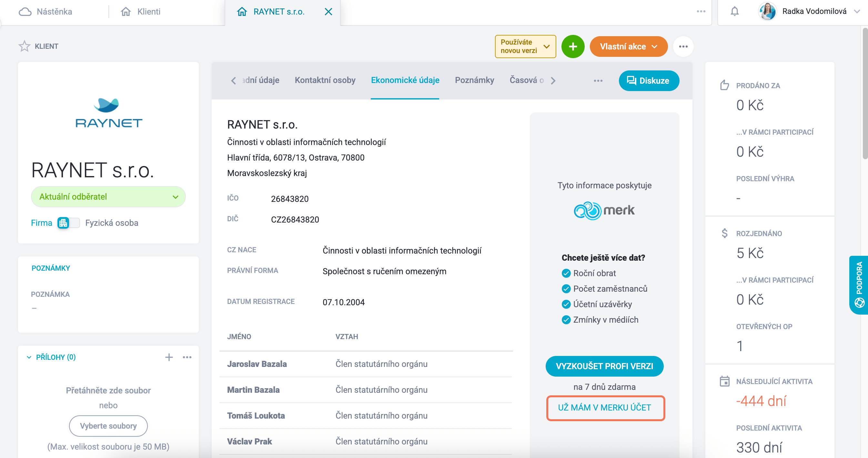Open the notifications bell
This screenshot has height=458, width=868.
pos(734,12)
